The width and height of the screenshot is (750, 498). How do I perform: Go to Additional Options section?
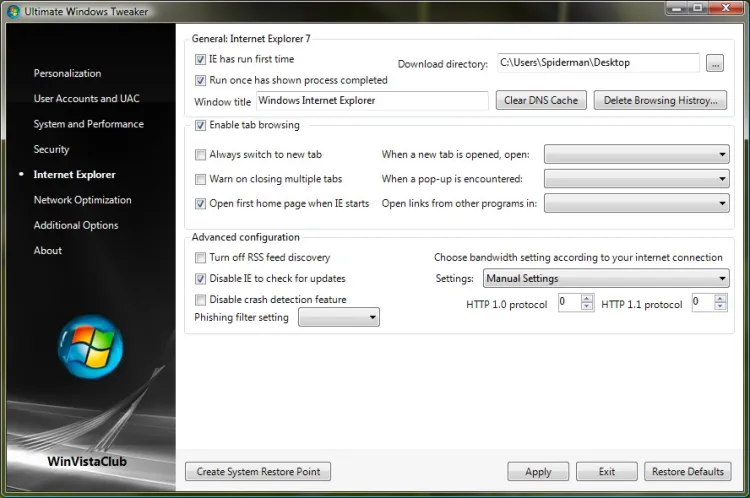[x=76, y=225]
